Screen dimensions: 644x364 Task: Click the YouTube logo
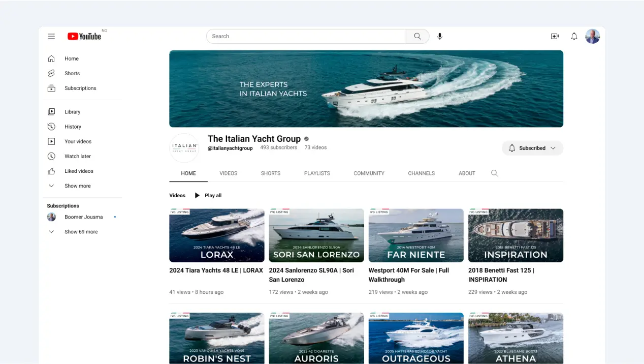click(x=84, y=36)
